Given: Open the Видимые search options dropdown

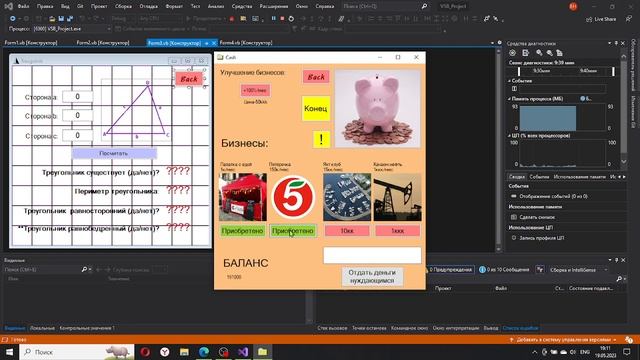Looking at the screenshot, I should [90, 269].
